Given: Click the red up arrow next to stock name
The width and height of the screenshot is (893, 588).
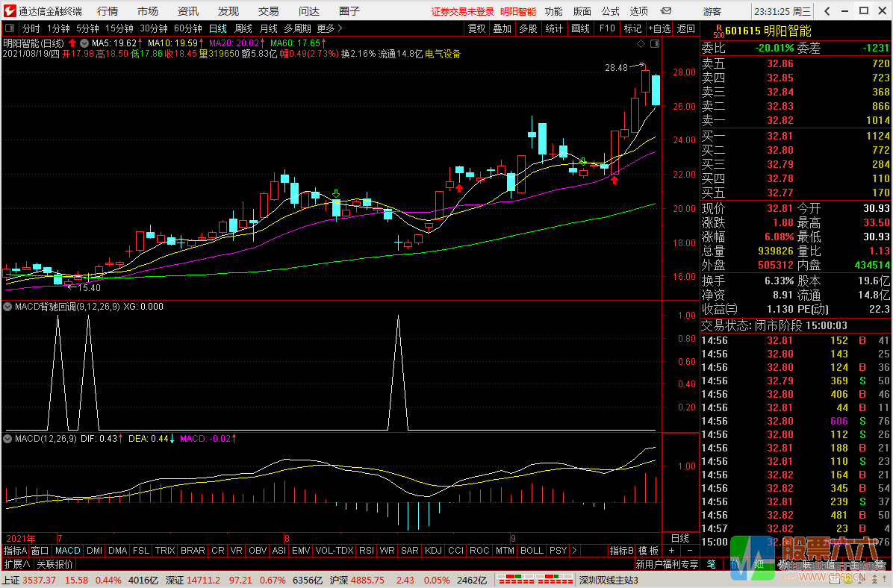Looking at the screenshot, I should (x=72, y=43).
